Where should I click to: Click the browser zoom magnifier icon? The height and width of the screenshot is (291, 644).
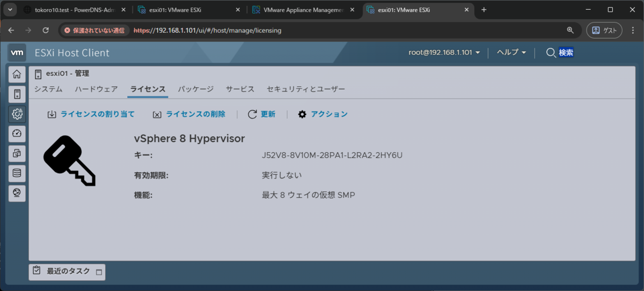pos(570,31)
